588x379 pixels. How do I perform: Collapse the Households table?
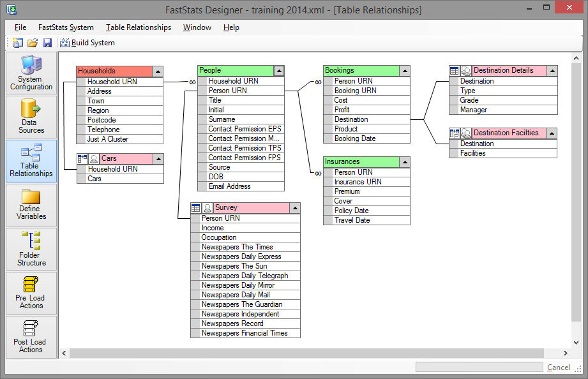point(158,71)
